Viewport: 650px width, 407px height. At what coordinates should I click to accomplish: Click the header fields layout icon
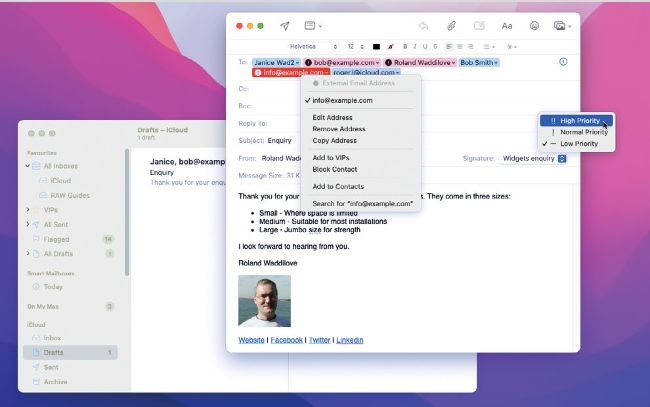[311, 26]
